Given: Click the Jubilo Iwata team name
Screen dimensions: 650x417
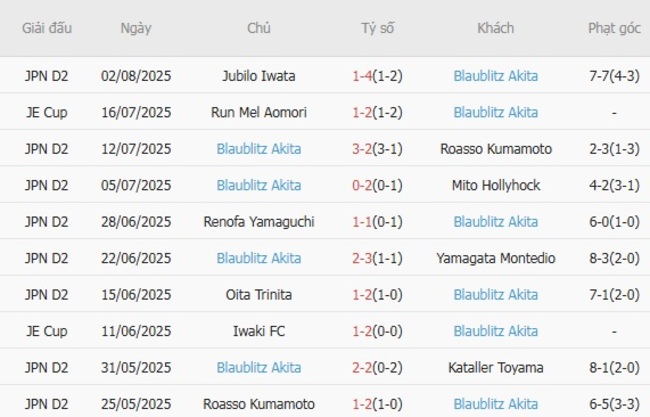Looking at the screenshot, I should tap(259, 75).
